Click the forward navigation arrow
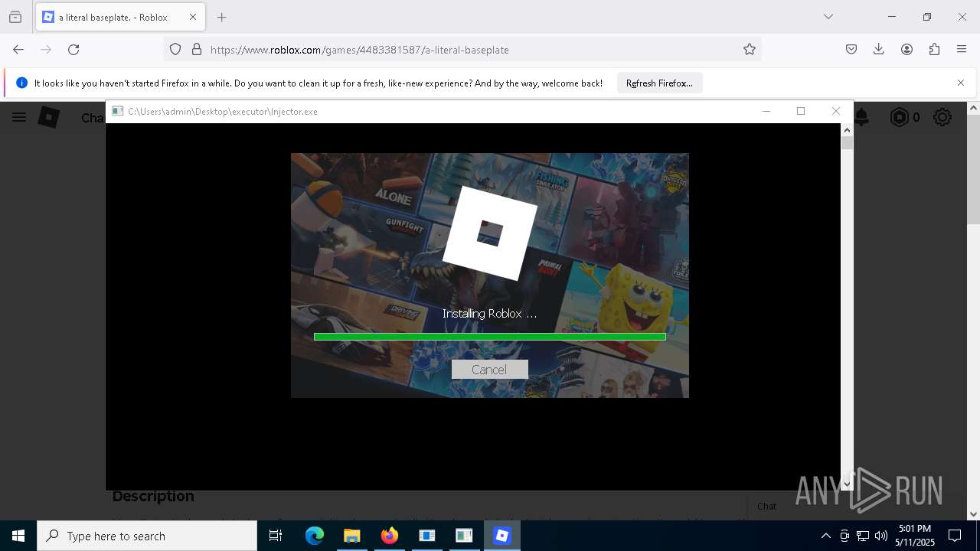 point(46,49)
